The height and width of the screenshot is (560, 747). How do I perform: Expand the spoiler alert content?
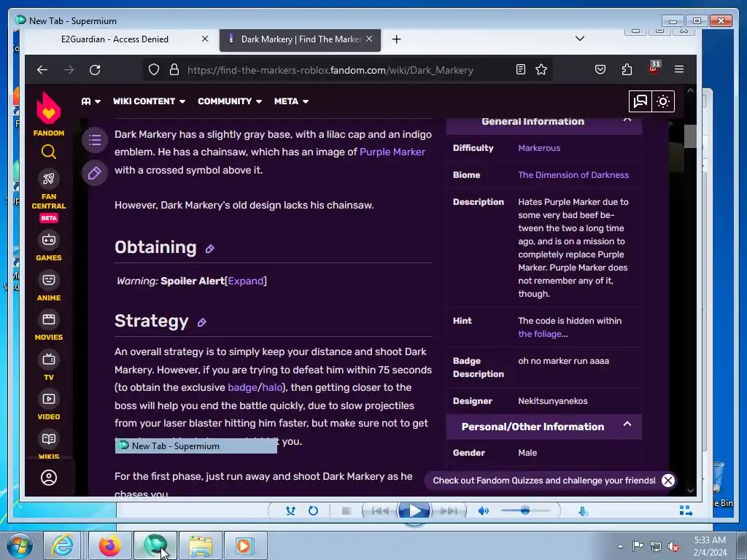tap(245, 281)
